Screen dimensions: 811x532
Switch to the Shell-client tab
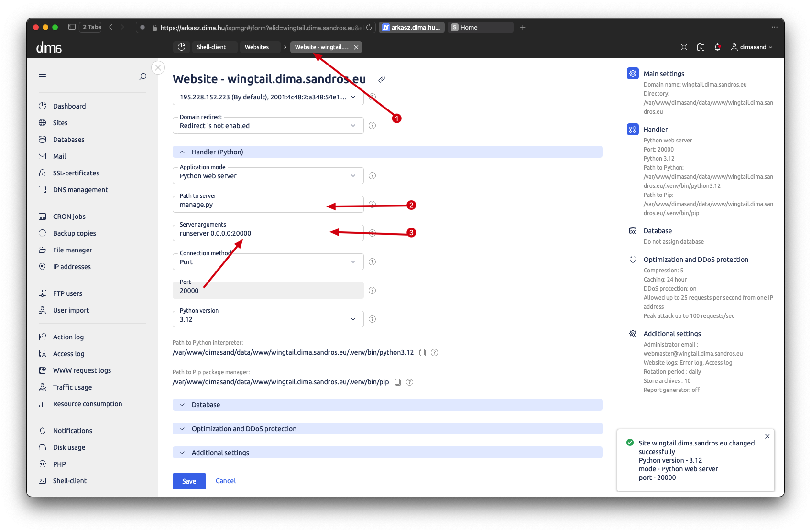(x=211, y=47)
